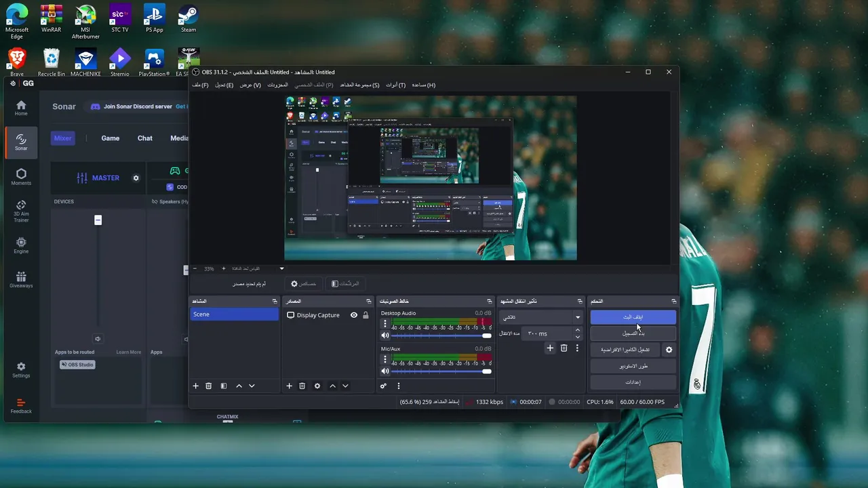Open the preview scale dropdown arrow
868x488 pixels.
282,268
